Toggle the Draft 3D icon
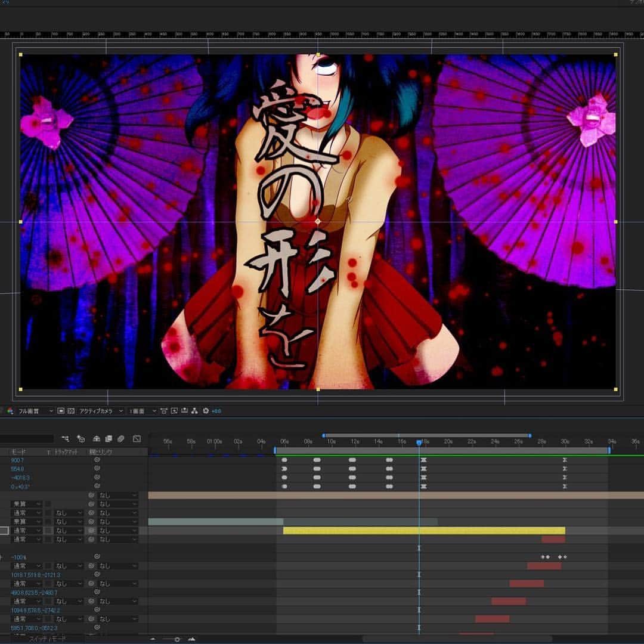644x644 pixels. 81,439
